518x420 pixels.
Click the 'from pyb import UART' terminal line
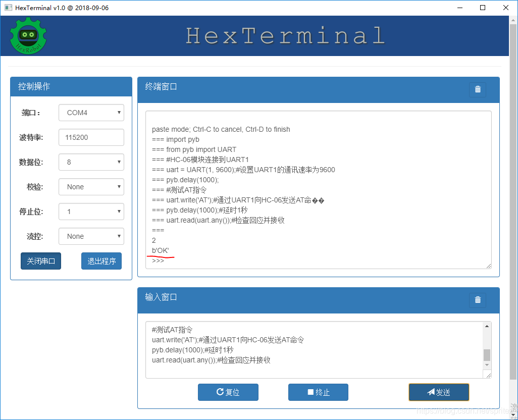pos(194,149)
